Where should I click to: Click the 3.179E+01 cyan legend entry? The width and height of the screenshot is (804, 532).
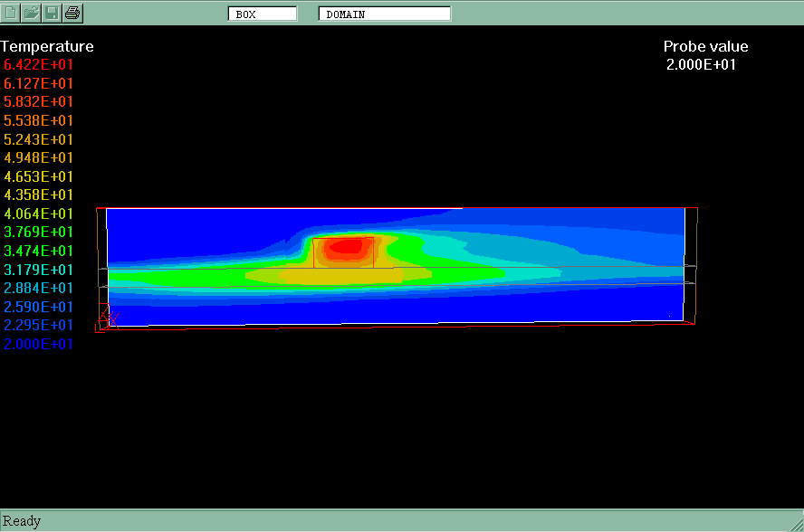tap(39, 270)
